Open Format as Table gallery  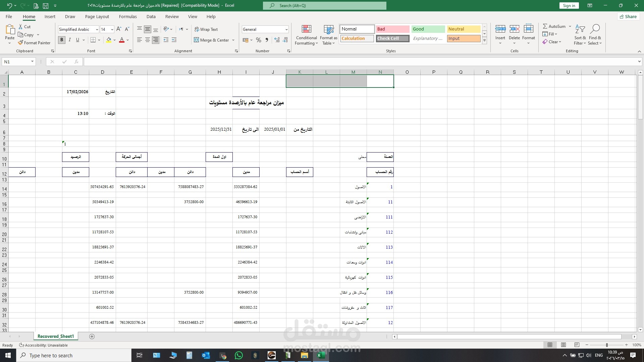[328, 35]
